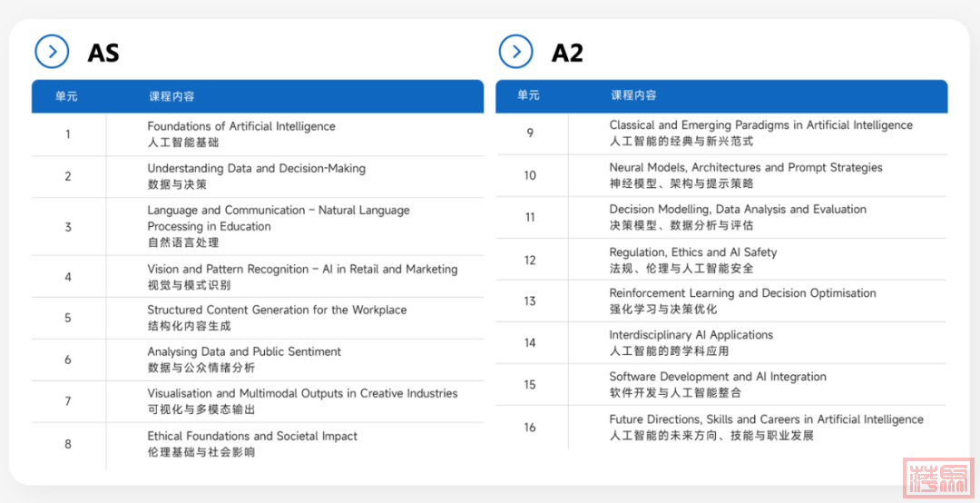The image size is (980, 503).
Task: Select 'Understanding Data and Decision-Making' row text
Action: coord(256,168)
